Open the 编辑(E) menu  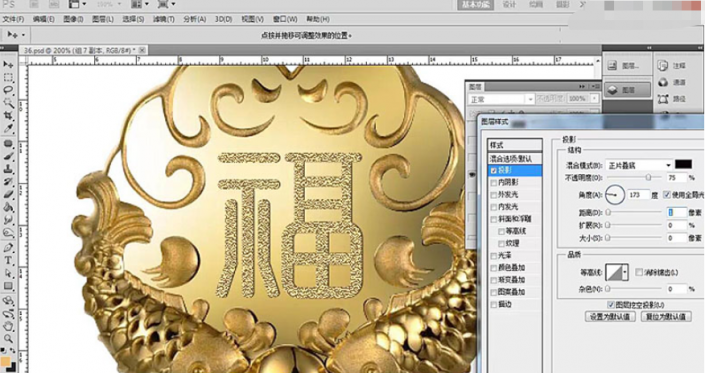(43, 19)
